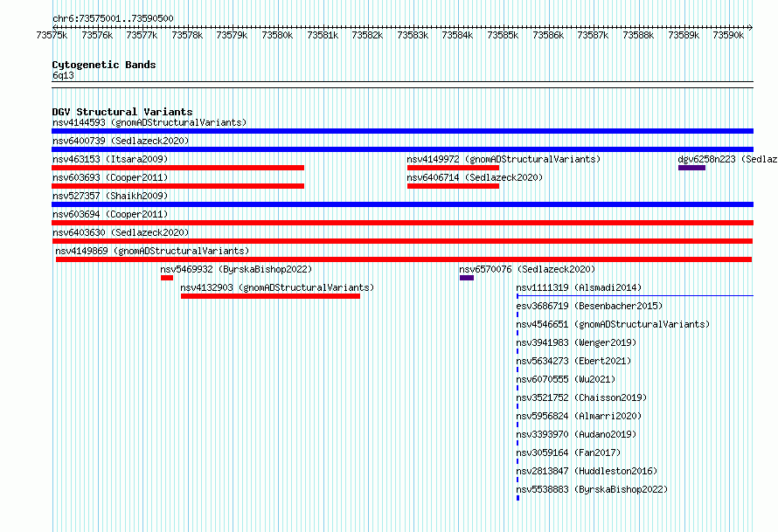
Task: Select the 73585k ruler mark
Action: [503, 35]
